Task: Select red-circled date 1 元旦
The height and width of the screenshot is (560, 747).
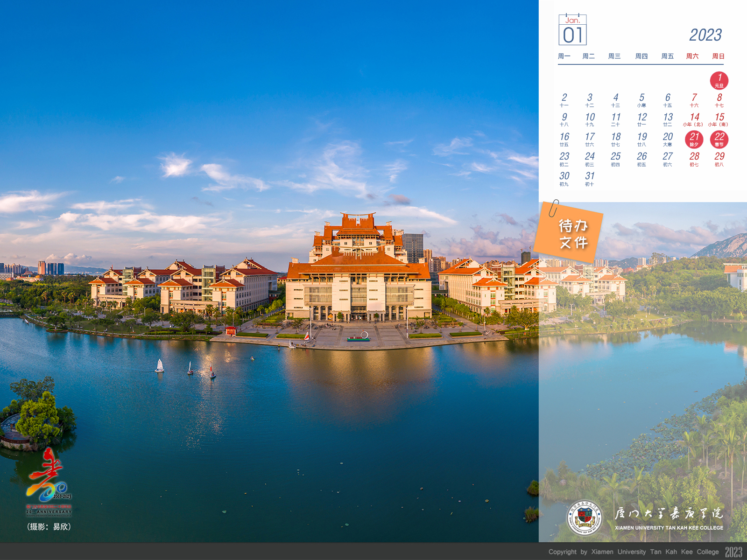Action: point(719,80)
